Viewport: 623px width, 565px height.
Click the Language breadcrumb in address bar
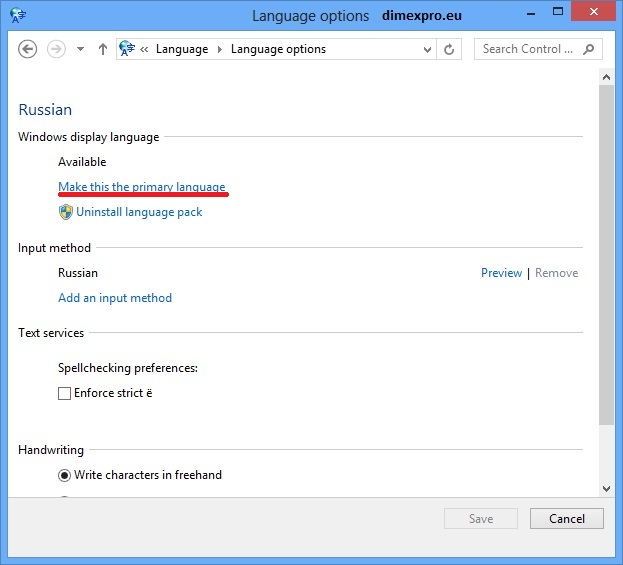point(182,49)
